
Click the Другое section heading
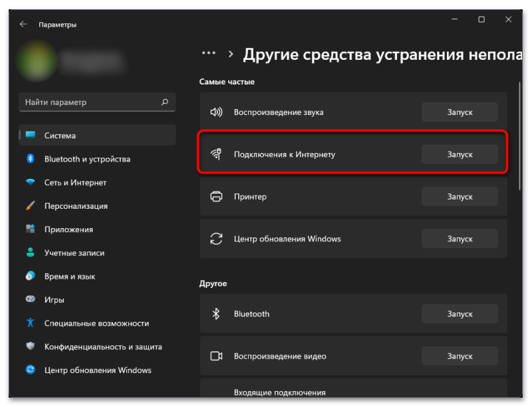[213, 283]
